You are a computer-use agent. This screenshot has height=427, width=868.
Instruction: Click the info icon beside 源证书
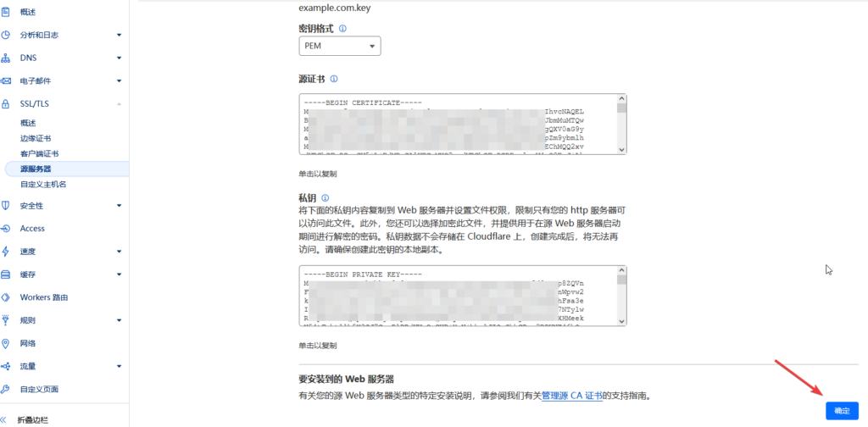coord(334,79)
